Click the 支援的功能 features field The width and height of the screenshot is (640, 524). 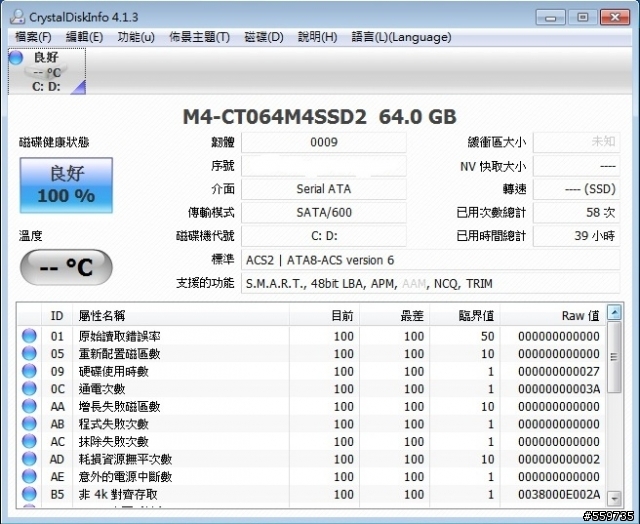click(x=431, y=283)
